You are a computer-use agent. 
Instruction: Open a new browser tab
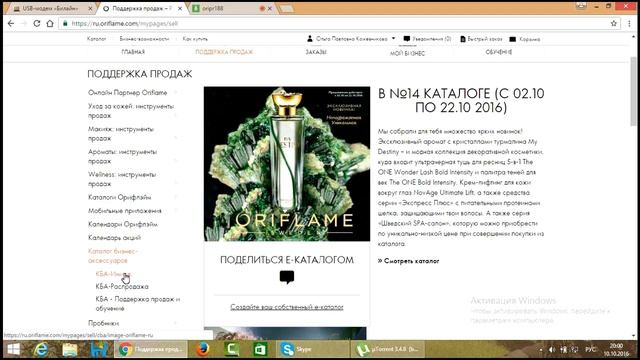(x=286, y=9)
